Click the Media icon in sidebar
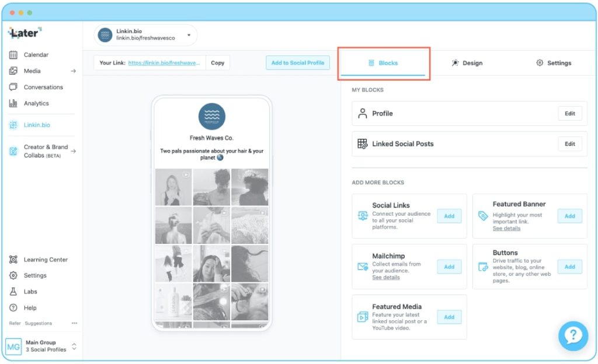The image size is (598, 364). 13,71
